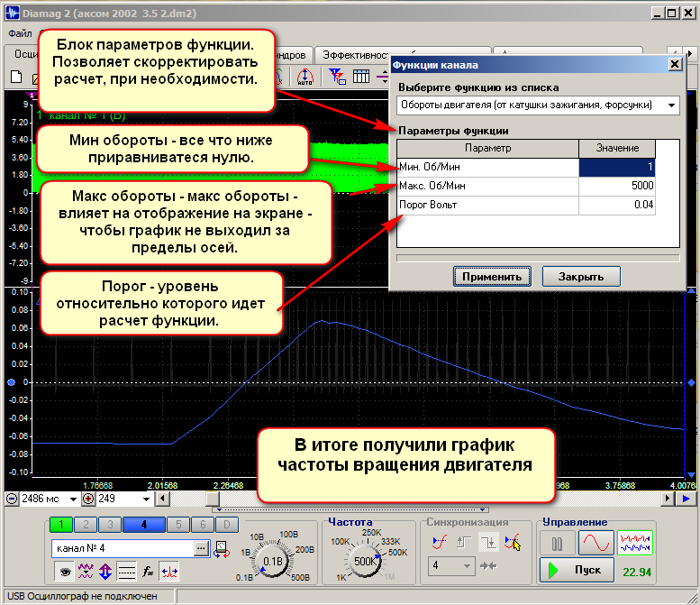The width and height of the screenshot is (700, 605).
Task: Click the pause control icon
Action: 557,544
